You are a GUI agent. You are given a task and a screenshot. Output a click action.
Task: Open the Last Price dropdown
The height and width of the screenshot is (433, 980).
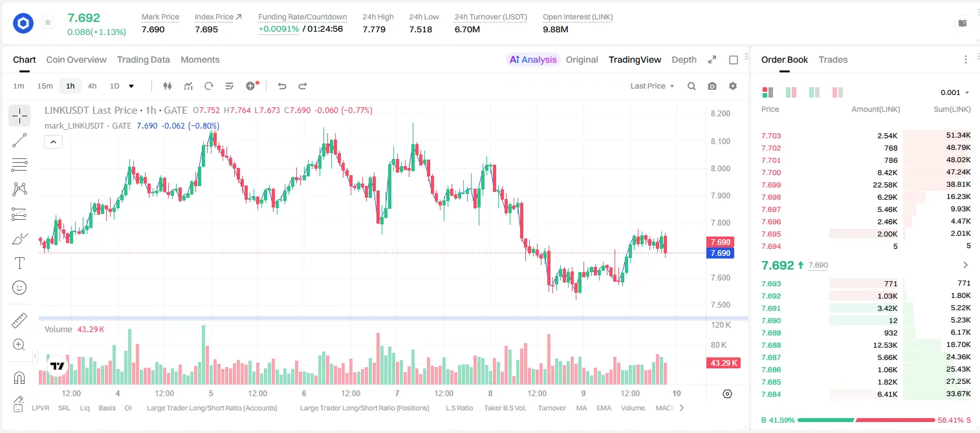coord(652,86)
